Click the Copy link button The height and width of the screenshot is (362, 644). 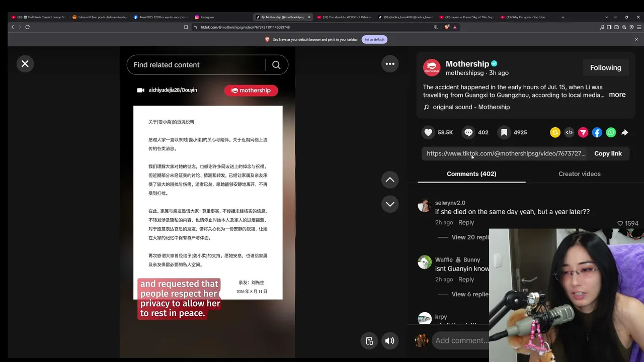pos(608,153)
